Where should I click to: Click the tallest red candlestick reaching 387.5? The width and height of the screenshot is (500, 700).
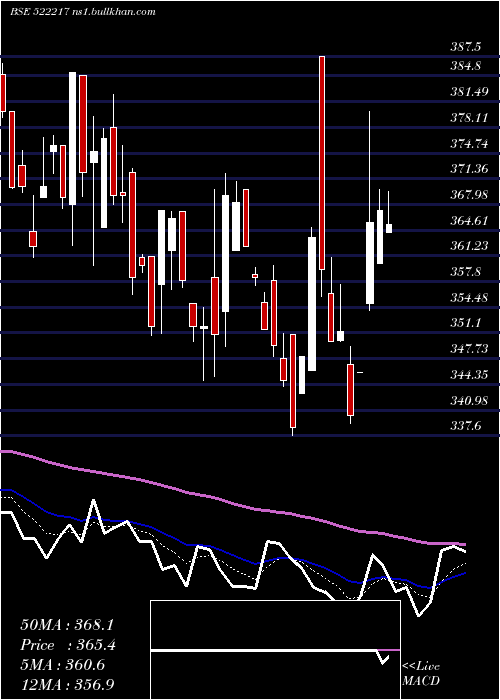[x=322, y=163]
